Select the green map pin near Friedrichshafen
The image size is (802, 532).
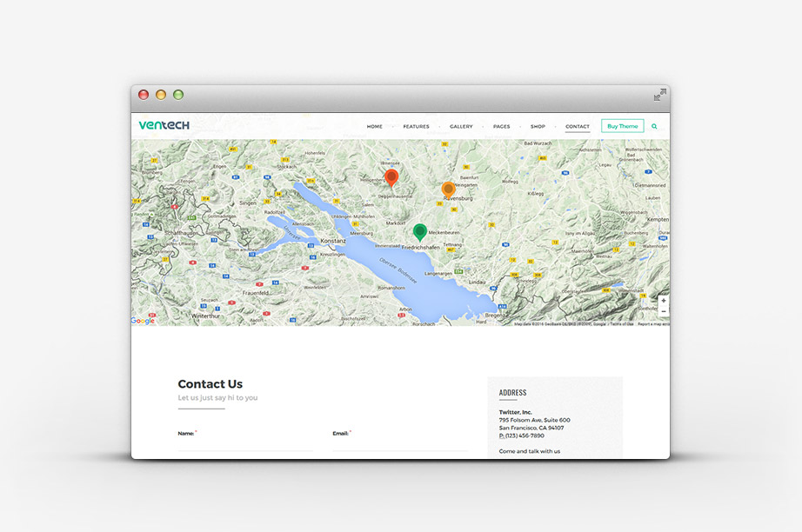coord(420,232)
